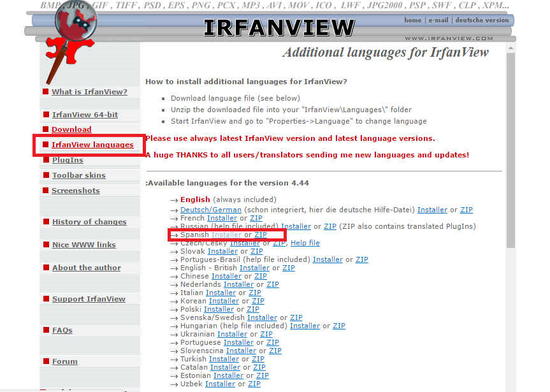The width and height of the screenshot is (550, 392).
Task: Switch to deutsche version
Action: point(482,20)
